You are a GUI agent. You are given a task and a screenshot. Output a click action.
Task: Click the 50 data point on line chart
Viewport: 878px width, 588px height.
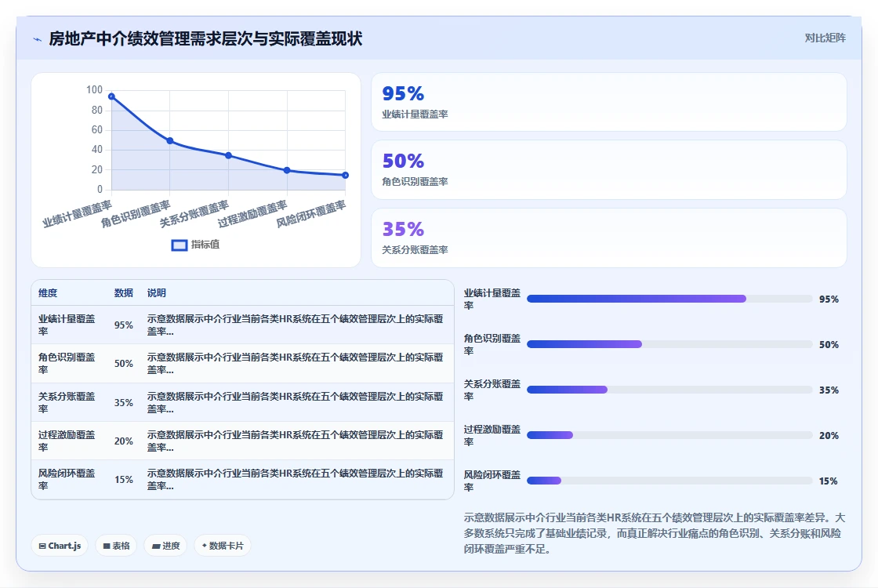point(169,141)
